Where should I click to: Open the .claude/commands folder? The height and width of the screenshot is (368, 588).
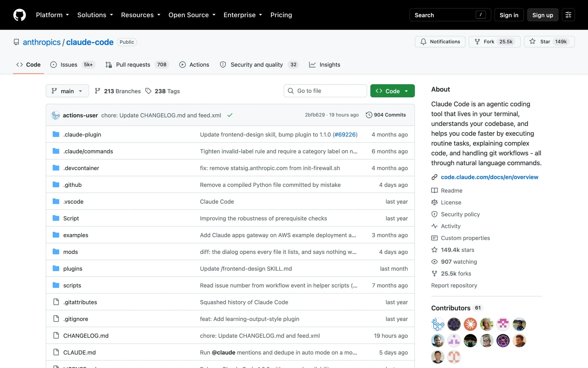[88, 151]
